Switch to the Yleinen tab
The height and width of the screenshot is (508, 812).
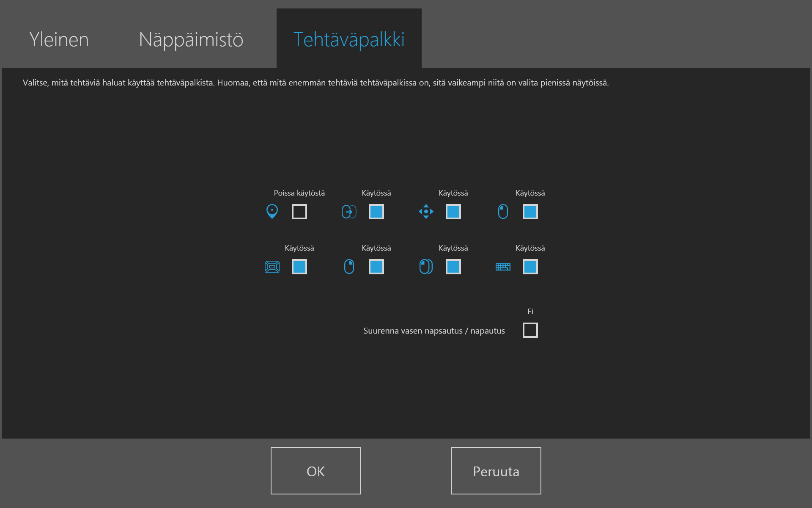tap(59, 39)
